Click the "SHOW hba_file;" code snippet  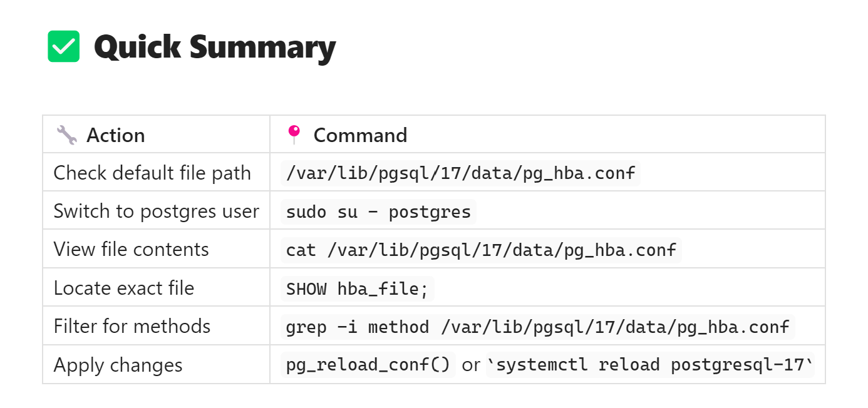tap(357, 289)
